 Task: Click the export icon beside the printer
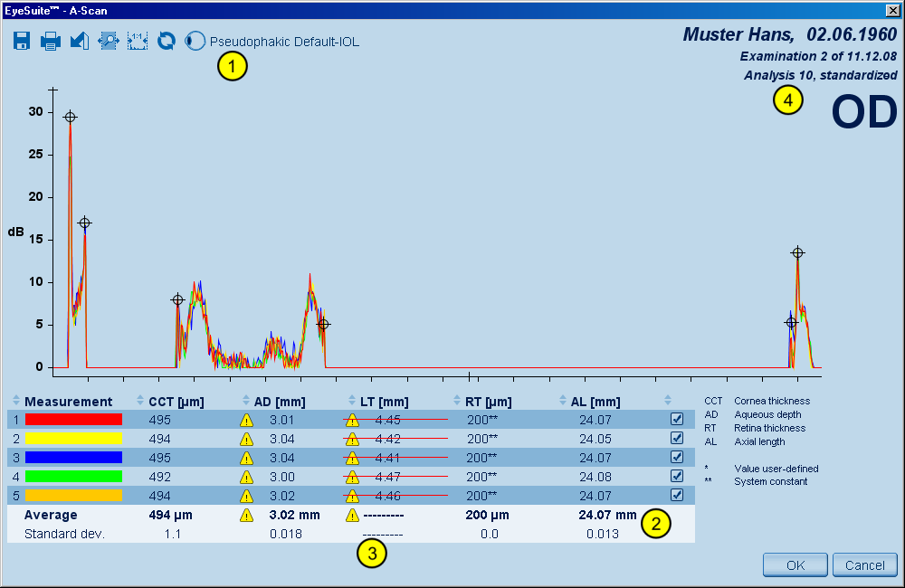(80, 41)
